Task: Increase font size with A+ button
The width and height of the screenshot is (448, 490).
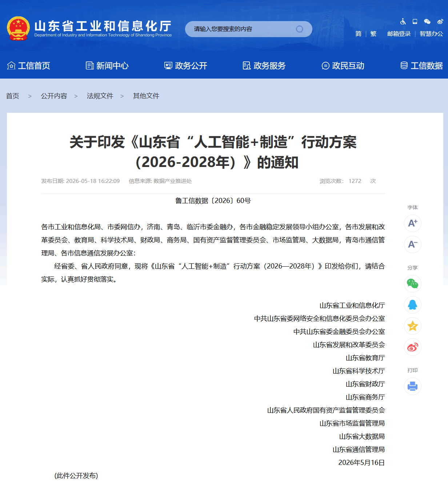Action: 413,223
